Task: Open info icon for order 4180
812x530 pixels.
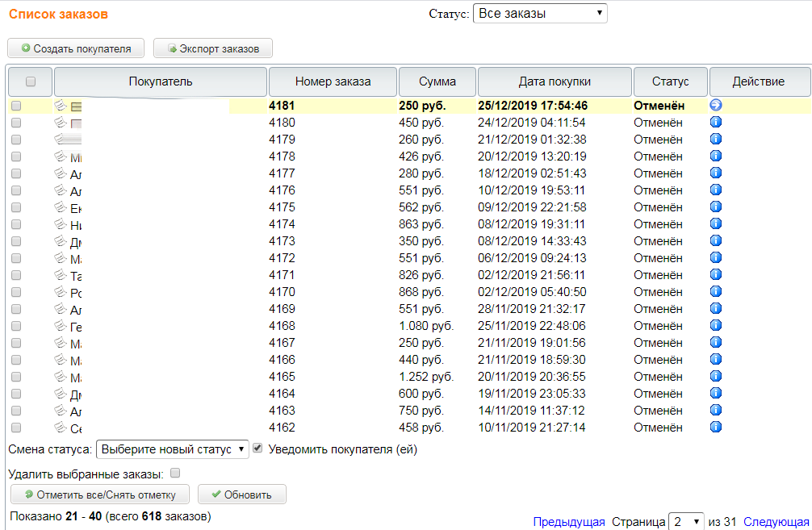Action: pos(716,122)
